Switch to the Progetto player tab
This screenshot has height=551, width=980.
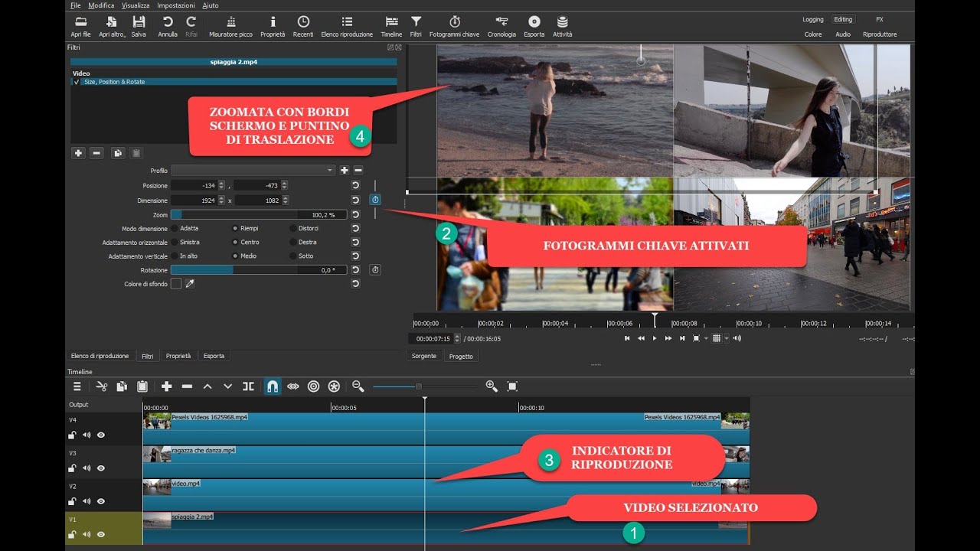coord(461,356)
